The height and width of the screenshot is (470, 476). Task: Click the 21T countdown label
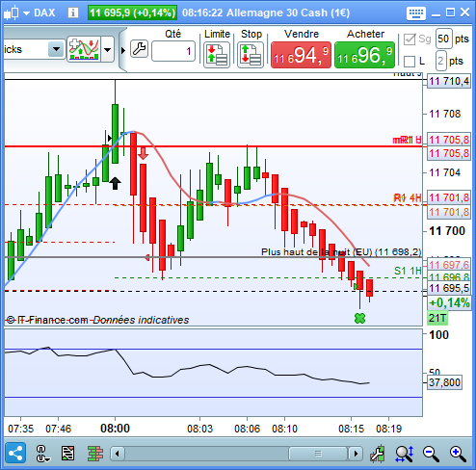[x=437, y=318]
